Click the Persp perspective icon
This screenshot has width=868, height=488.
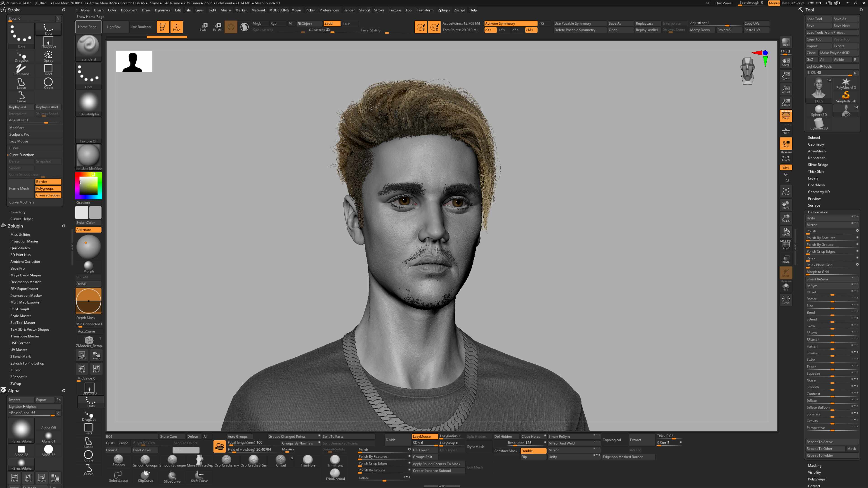[x=786, y=116]
